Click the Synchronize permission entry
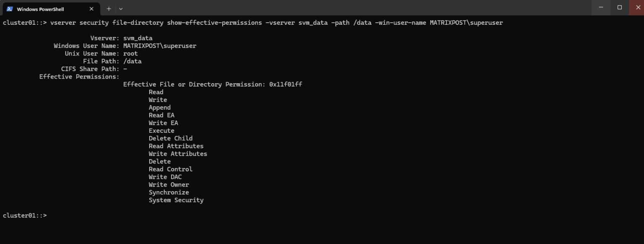The image size is (644, 244). pos(169,193)
